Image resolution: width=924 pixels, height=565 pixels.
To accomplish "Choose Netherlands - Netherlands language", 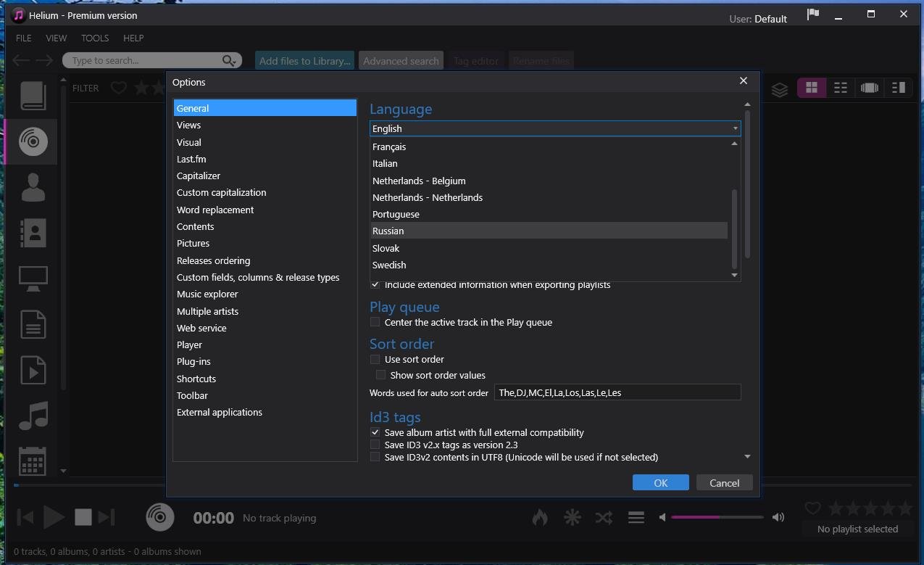I will pyautogui.click(x=549, y=197).
